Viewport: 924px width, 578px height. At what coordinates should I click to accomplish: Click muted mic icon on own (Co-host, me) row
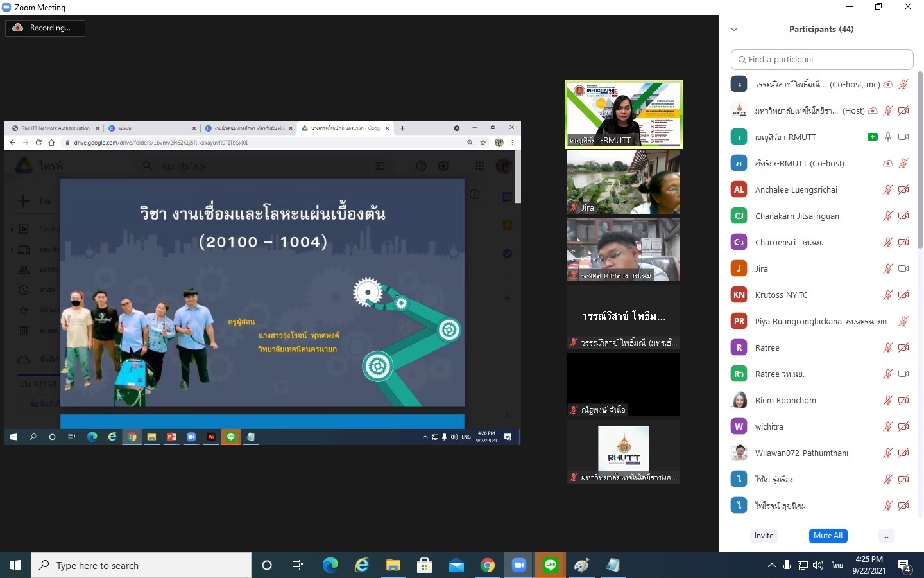(903, 84)
